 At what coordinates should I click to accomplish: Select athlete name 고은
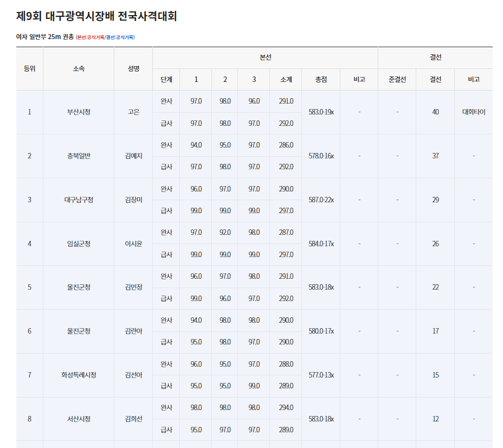point(133,112)
